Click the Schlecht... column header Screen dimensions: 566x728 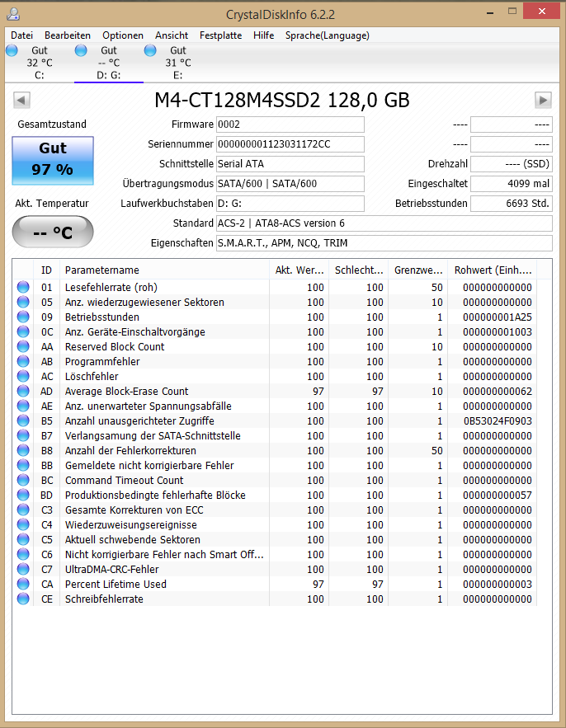tap(358, 270)
